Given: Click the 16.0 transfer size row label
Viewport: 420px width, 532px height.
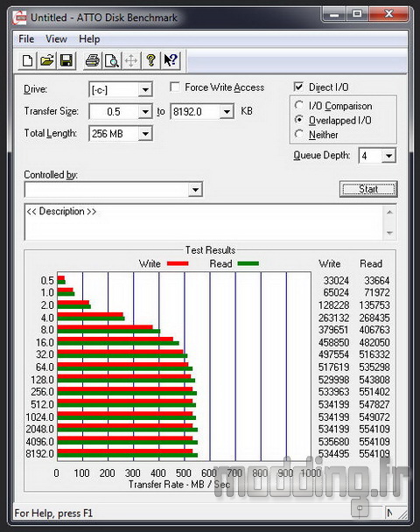Looking at the screenshot, I should (45, 343).
